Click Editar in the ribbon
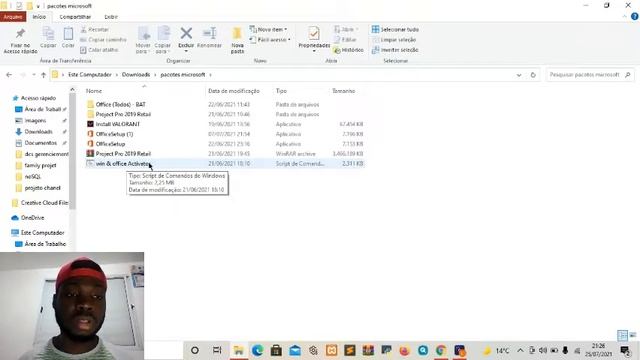 (x=345, y=40)
